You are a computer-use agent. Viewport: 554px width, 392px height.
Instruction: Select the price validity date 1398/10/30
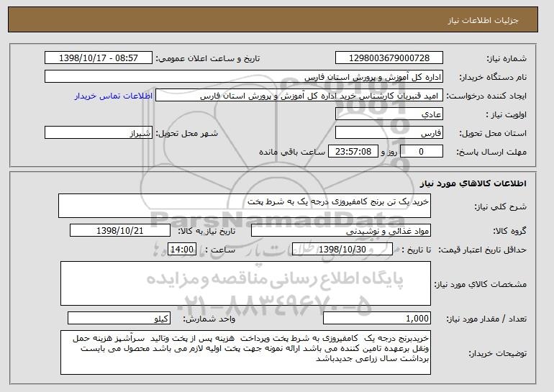[342, 250]
